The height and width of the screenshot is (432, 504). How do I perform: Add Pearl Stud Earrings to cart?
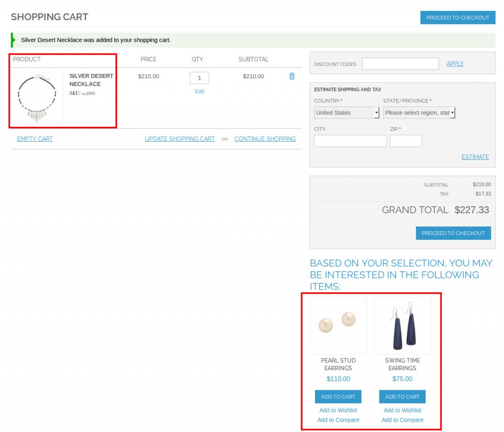(338, 397)
